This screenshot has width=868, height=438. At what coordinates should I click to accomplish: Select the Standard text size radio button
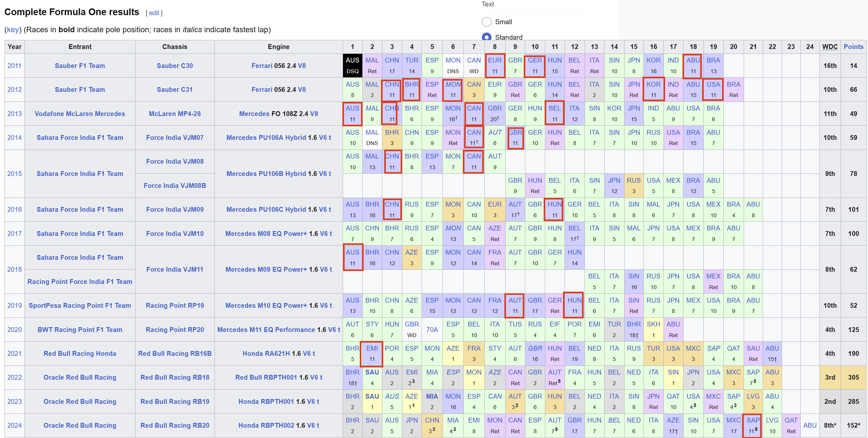[486, 36]
